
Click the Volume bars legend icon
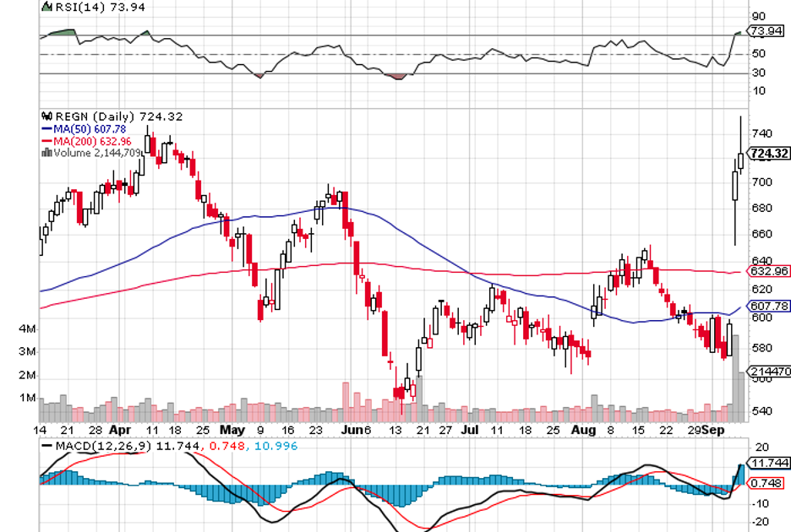[46, 153]
